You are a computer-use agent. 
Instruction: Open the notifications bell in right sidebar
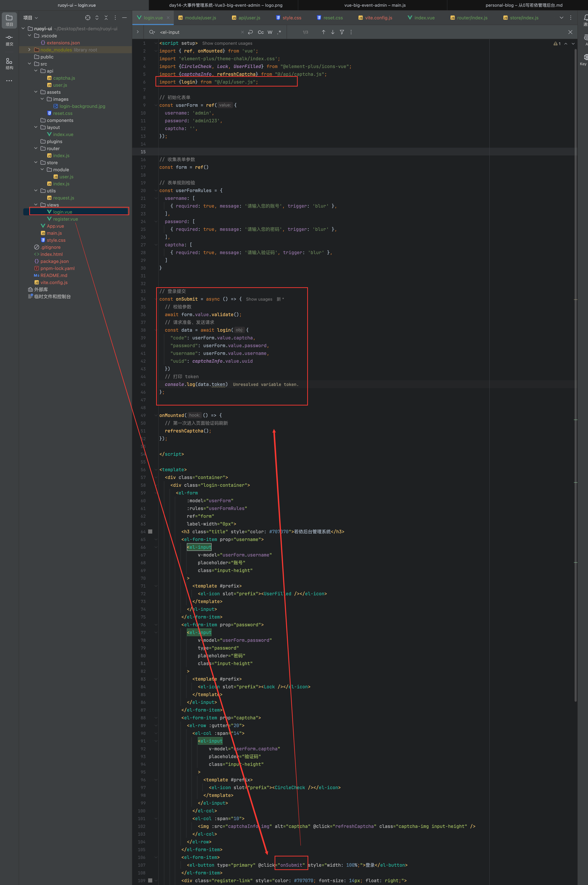(x=585, y=18)
